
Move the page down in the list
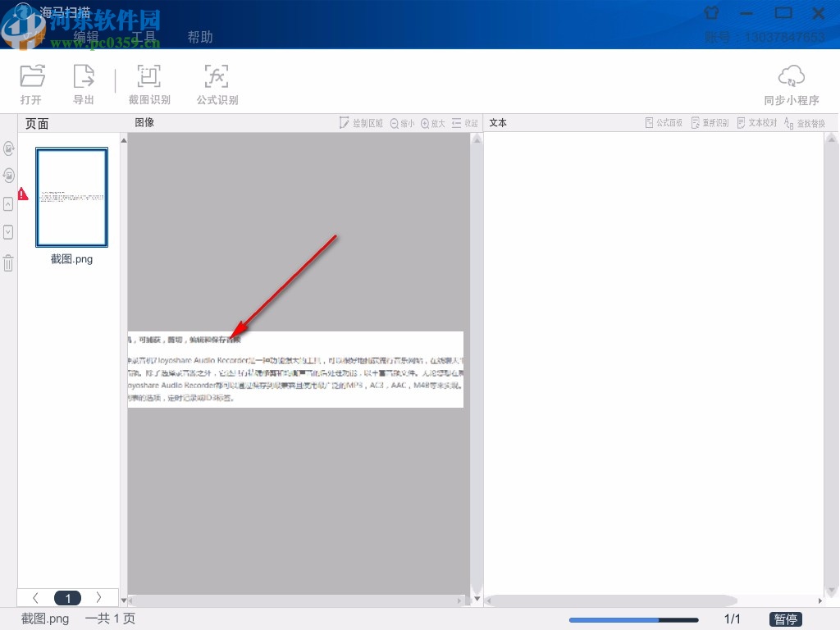point(8,232)
